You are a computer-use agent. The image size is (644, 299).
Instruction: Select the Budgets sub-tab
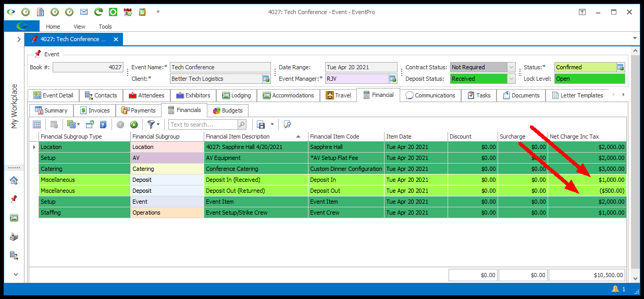pyautogui.click(x=228, y=110)
